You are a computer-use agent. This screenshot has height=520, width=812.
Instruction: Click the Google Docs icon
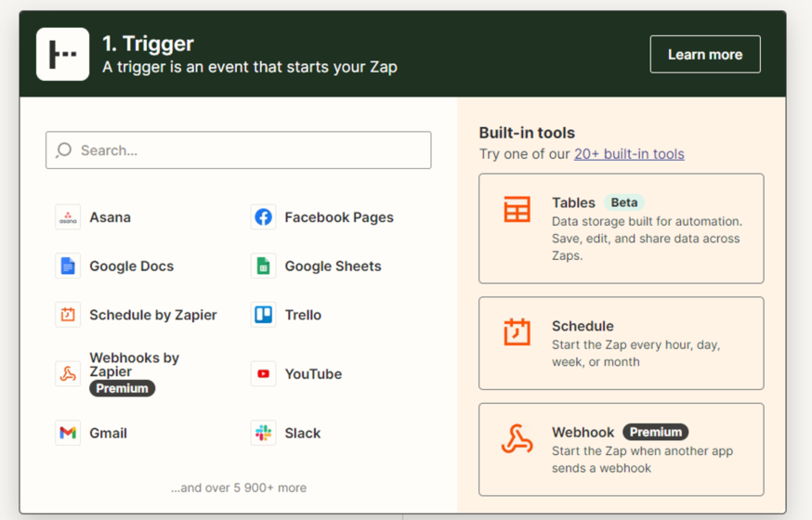coord(68,266)
